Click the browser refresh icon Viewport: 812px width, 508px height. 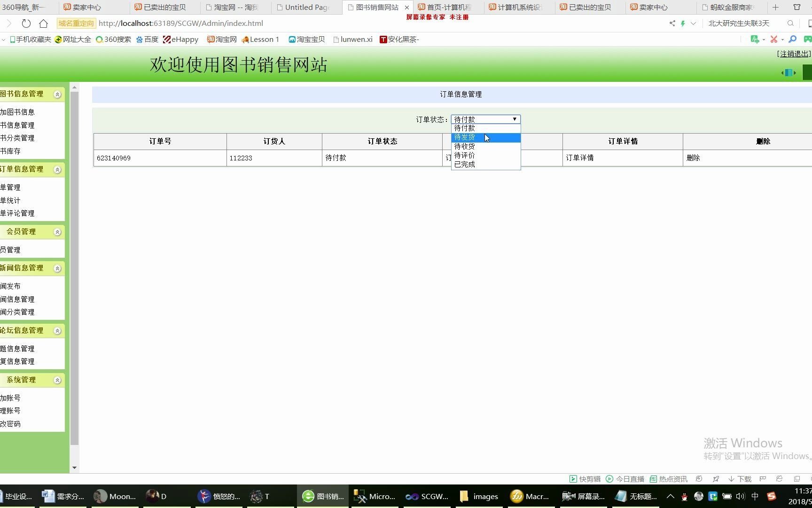point(26,23)
